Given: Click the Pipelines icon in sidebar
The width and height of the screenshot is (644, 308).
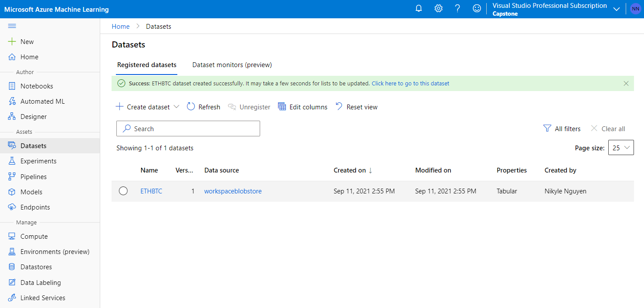Looking at the screenshot, I should point(12,177).
